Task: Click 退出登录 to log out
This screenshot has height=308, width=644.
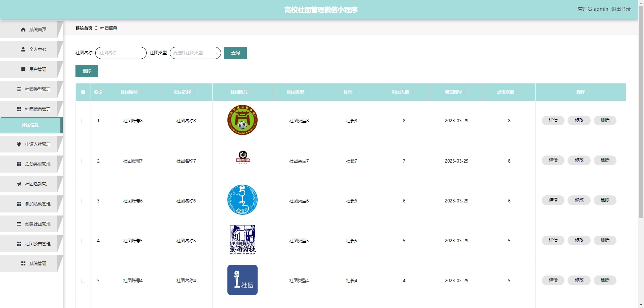Action: 621,9
